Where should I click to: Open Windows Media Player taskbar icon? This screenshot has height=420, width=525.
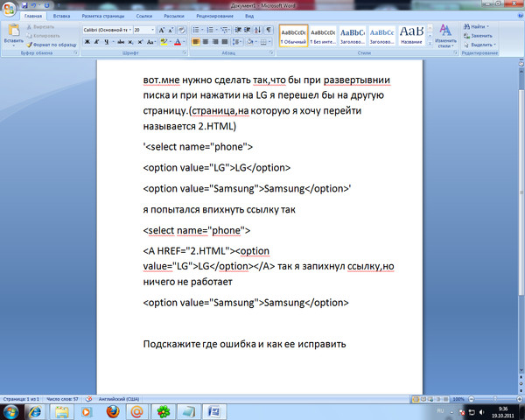click(x=86, y=411)
